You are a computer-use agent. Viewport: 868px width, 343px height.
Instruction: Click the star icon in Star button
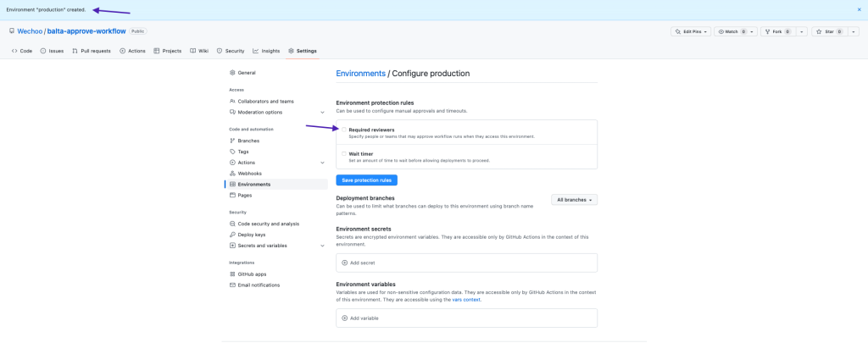click(819, 31)
